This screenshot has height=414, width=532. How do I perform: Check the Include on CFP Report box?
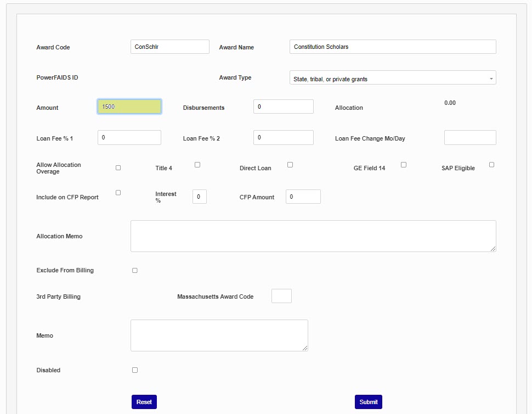click(x=118, y=193)
